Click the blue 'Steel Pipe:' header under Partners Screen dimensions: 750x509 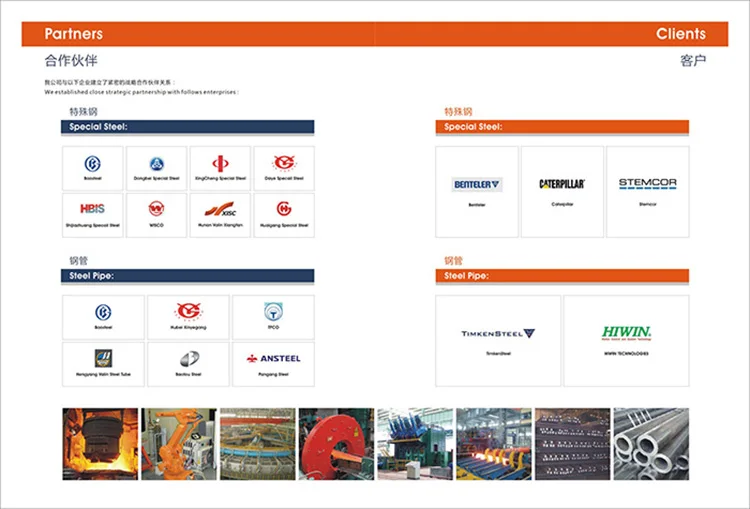point(188,276)
